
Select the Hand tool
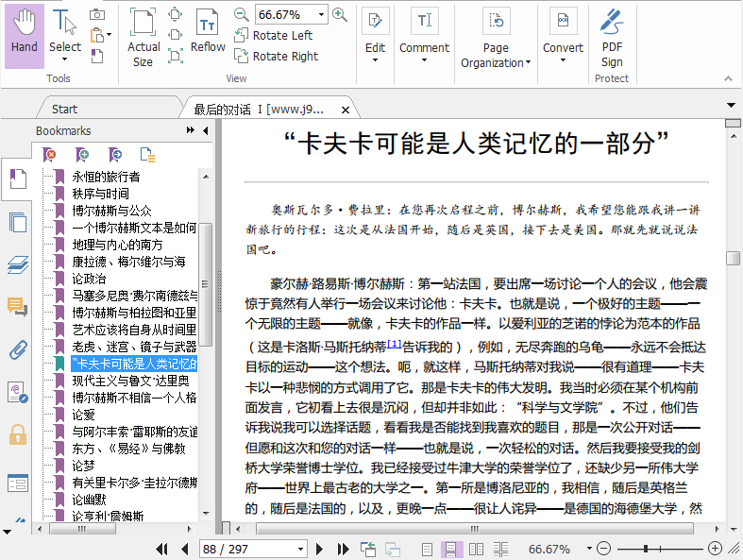pyautogui.click(x=25, y=35)
